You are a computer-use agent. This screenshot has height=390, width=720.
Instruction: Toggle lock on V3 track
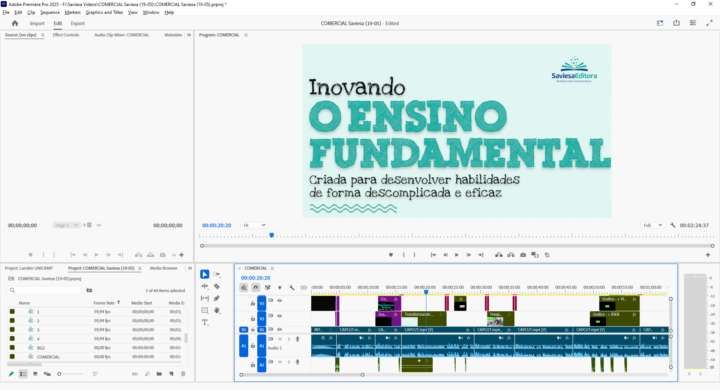click(253, 303)
